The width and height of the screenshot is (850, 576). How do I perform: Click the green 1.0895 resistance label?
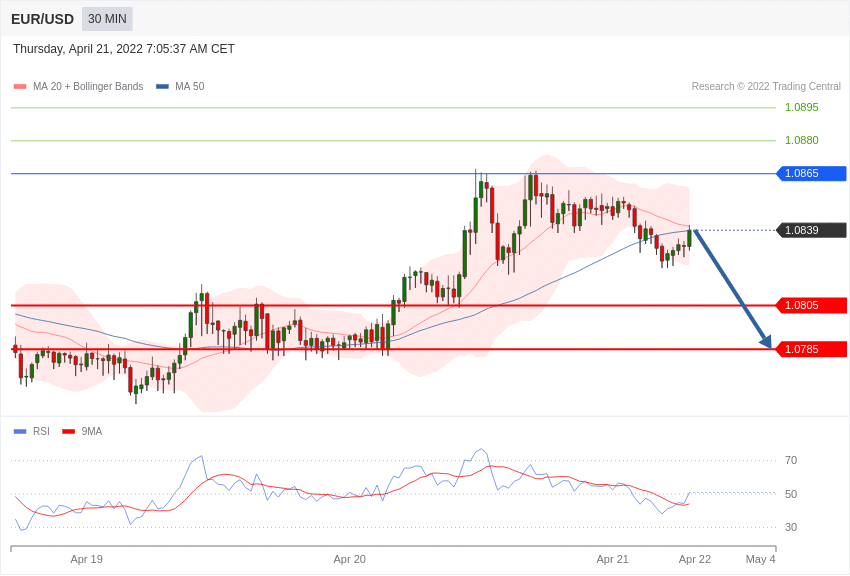click(802, 107)
